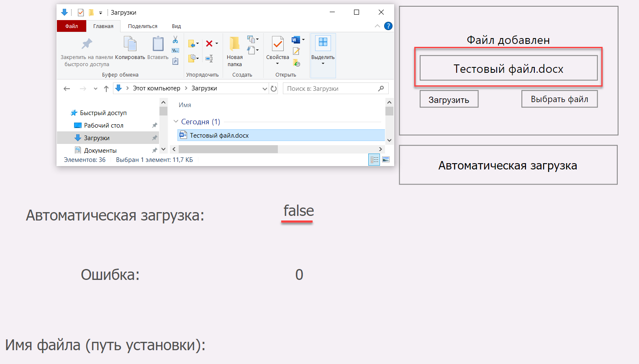Open the Файл menu

point(72,26)
